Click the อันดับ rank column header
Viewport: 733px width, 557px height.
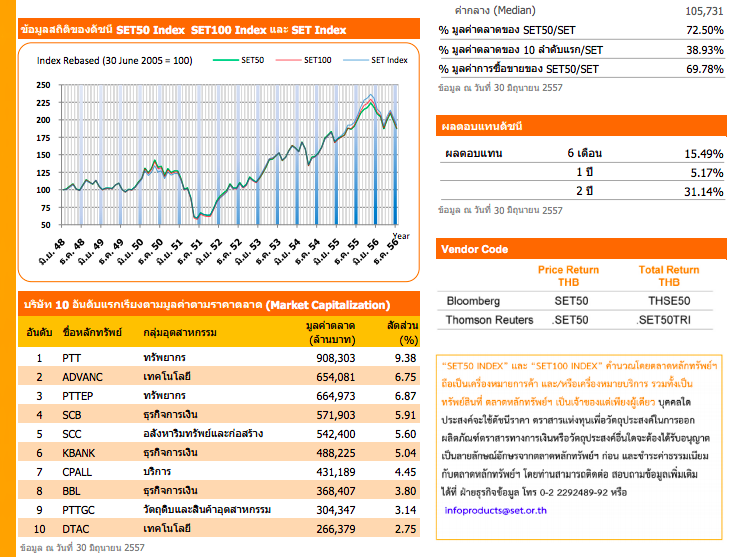tap(39, 333)
